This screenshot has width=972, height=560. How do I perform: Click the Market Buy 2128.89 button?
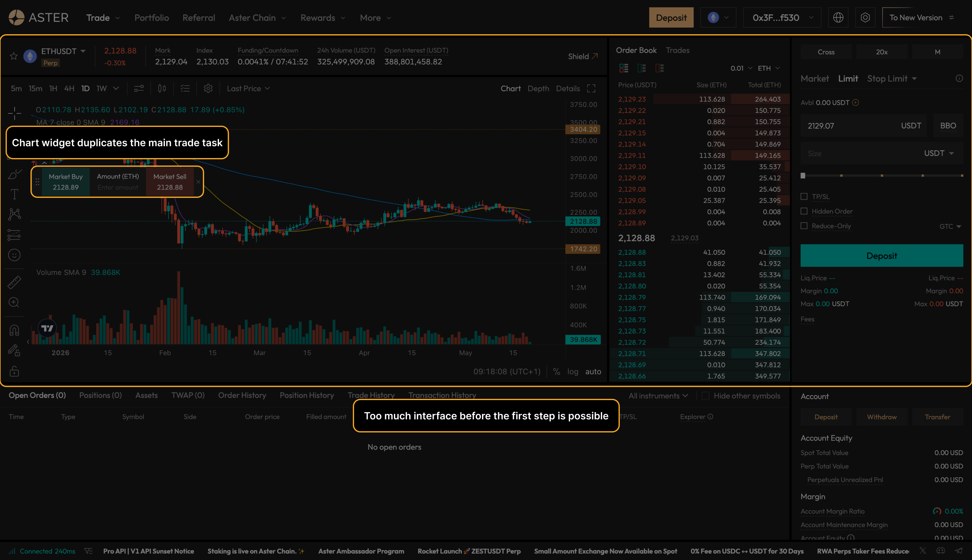point(65,182)
